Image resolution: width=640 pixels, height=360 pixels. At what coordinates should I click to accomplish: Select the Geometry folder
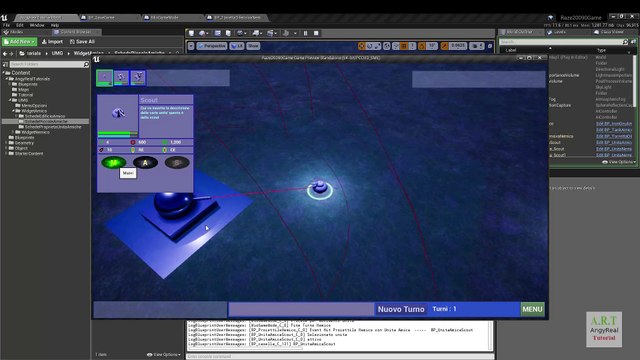coord(21,143)
